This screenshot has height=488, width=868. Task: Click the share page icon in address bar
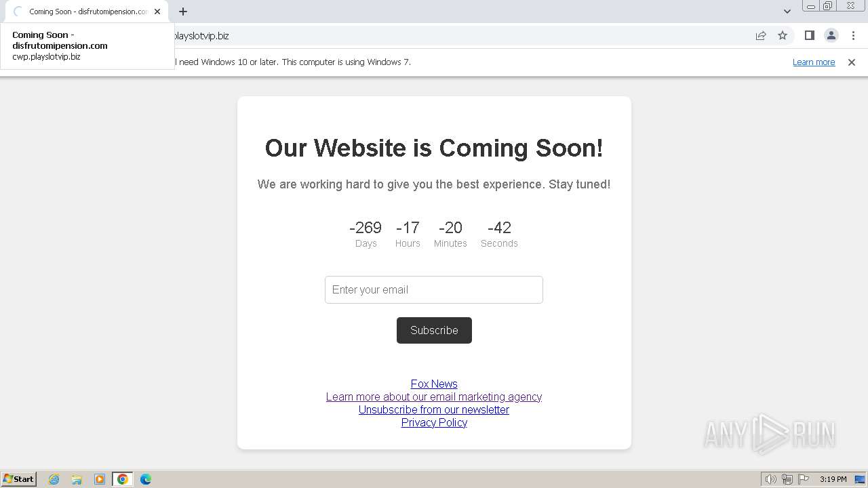pos(761,36)
